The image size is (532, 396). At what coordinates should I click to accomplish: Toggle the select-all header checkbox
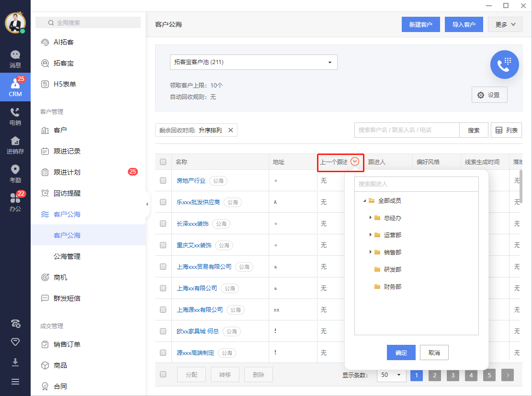(x=163, y=162)
